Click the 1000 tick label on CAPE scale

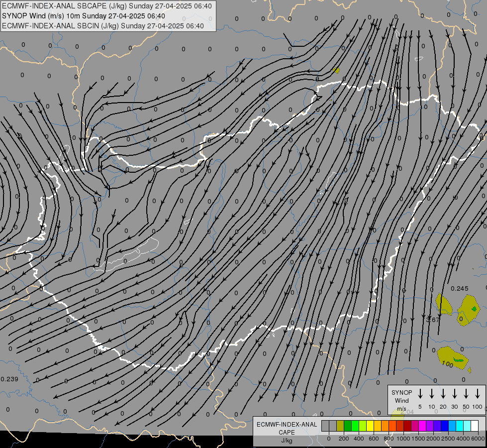click(x=403, y=439)
